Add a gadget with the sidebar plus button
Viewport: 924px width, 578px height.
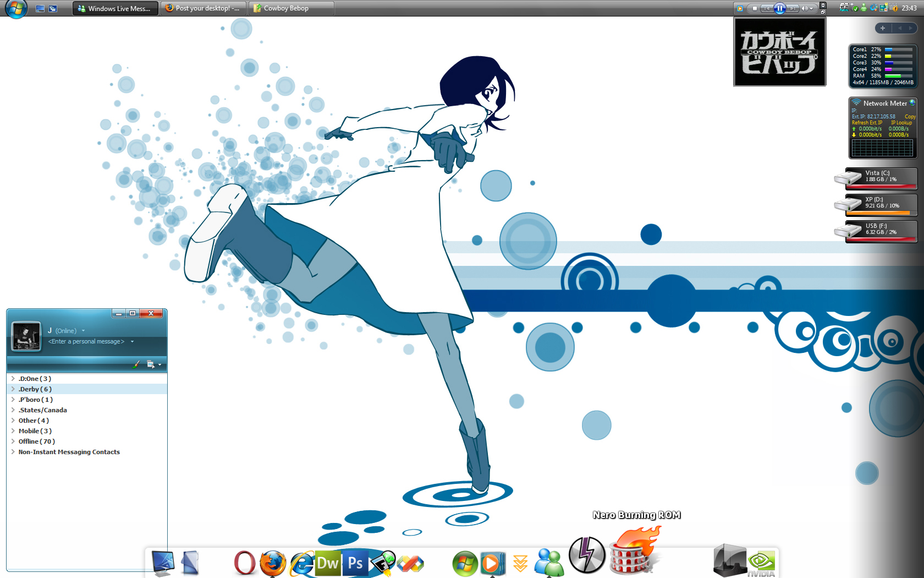pyautogui.click(x=883, y=28)
